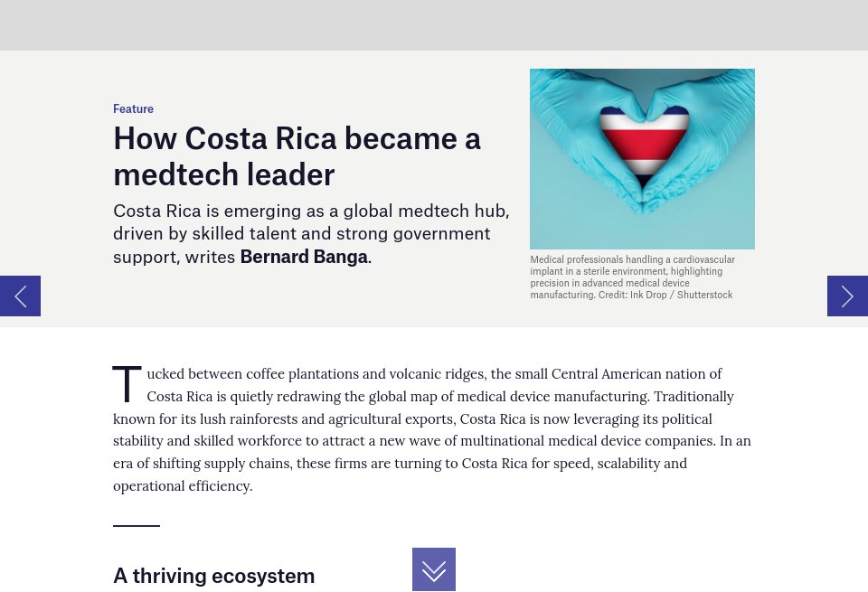Viewport: 868px width, 592px height.
Task: Select the previous-article navigation chevron
Action: point(20,296)
